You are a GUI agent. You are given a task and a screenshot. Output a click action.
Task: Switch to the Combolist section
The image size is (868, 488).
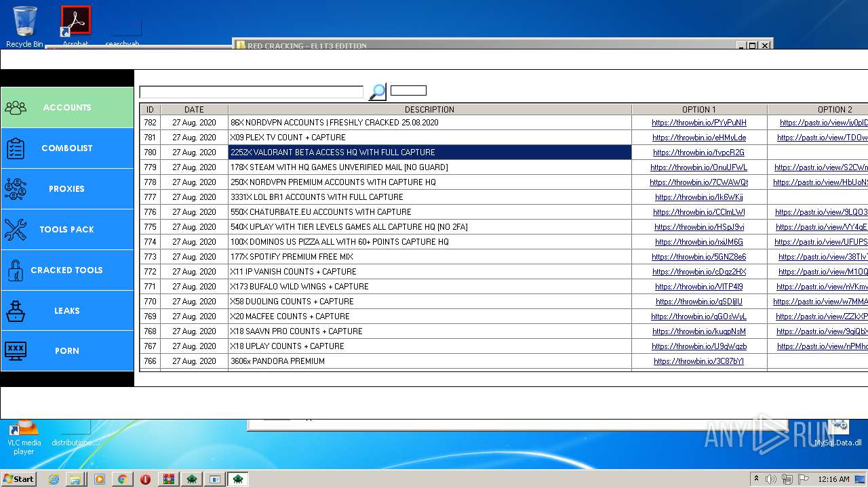pyautogui.click(x=67, y=148)
